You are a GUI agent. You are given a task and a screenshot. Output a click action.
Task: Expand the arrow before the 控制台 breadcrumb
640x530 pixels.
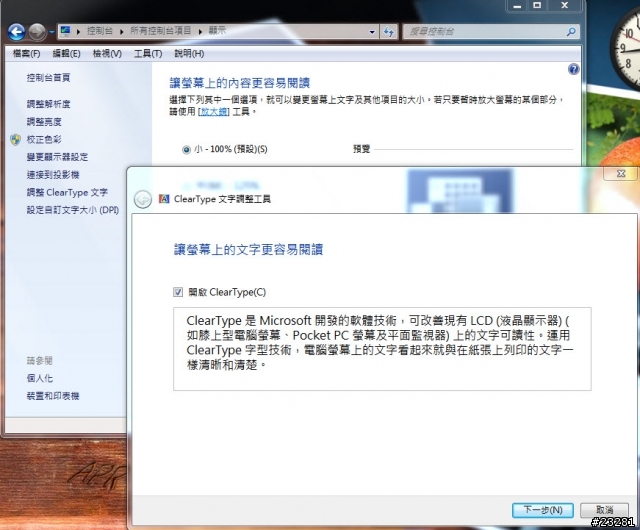78,31
